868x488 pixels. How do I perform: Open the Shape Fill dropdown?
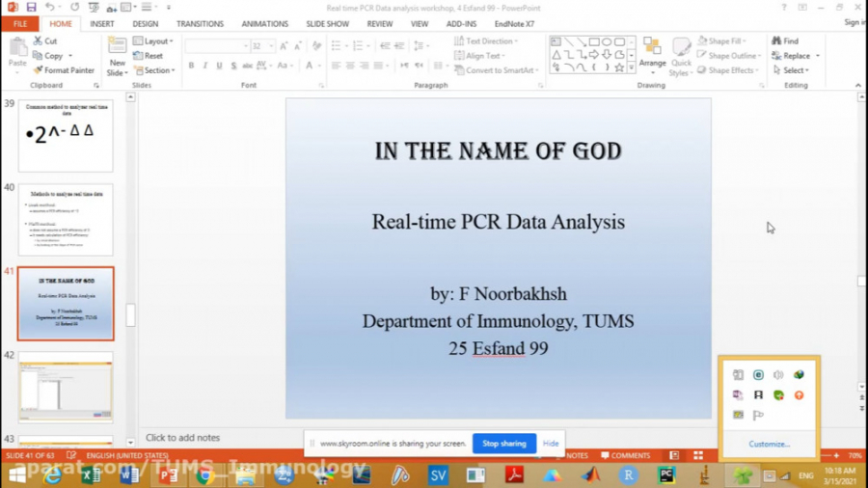[721, 41]
